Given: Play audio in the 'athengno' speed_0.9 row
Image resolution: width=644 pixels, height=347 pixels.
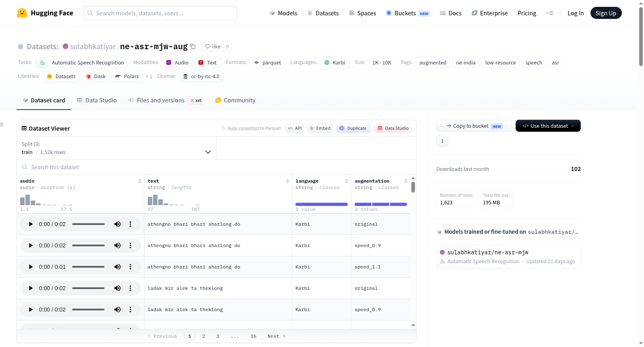Looking at the screenshot, I should tap(31, 245).
